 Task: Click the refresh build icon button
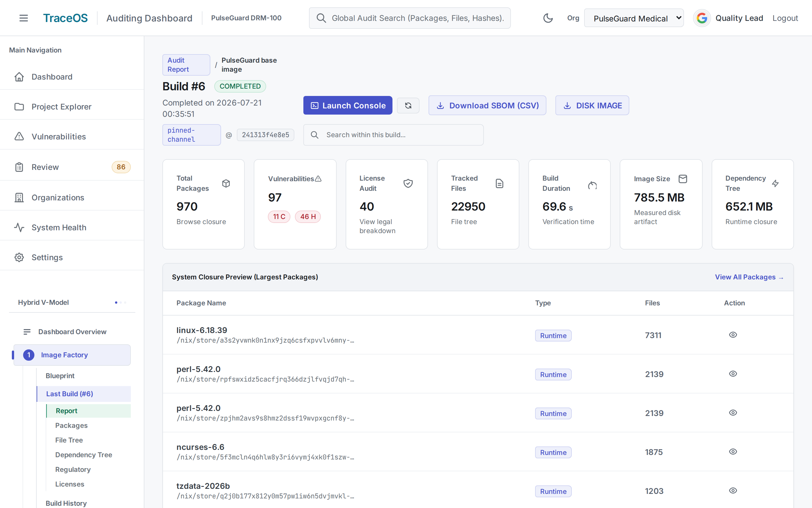click(408, 106)
